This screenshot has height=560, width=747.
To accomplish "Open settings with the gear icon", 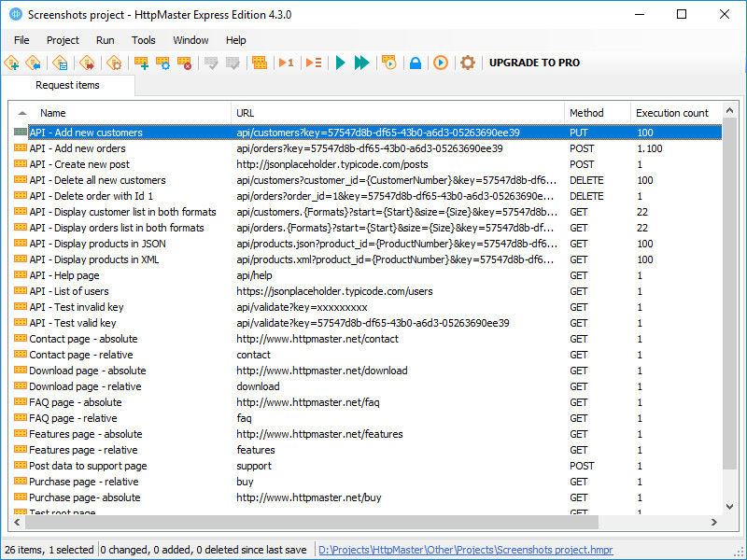I will (x=468, y=63).
